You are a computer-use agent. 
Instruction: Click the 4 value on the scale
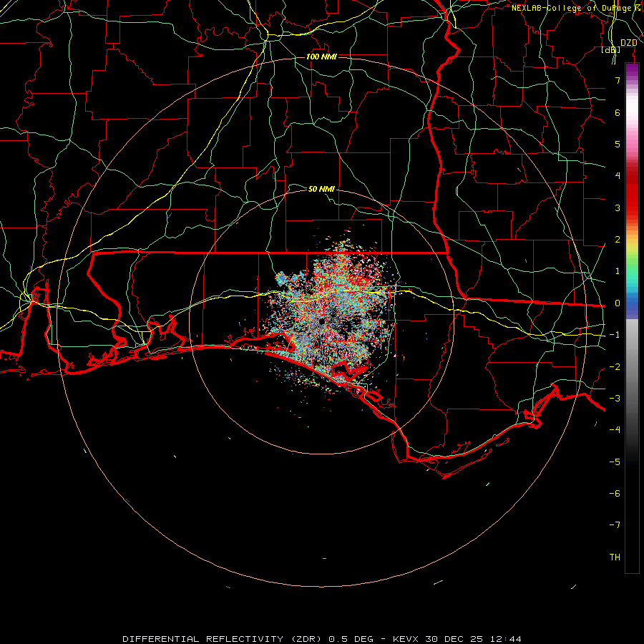click(x=618, y=176)
